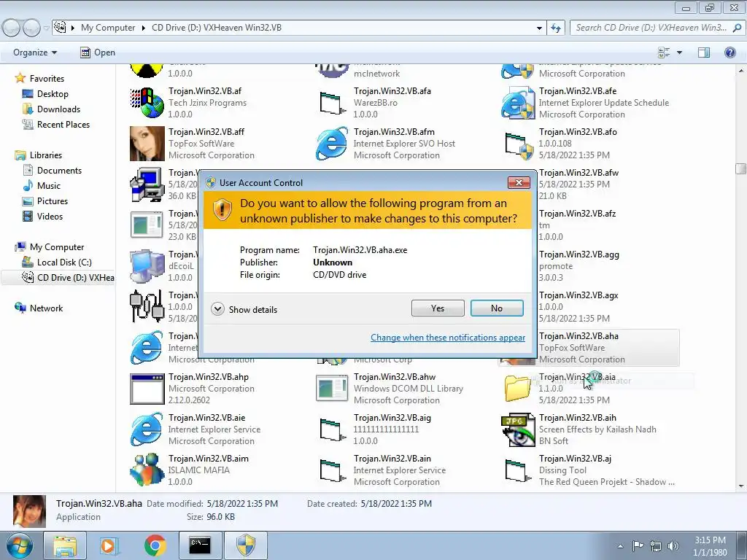Click Trojan.Win32.VB.agx file name
The image size is (747, 560).
[578, 295]
